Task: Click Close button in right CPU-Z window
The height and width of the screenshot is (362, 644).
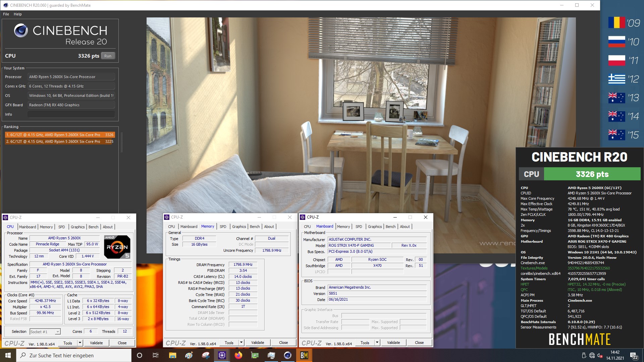Action: tap(419, 343)
